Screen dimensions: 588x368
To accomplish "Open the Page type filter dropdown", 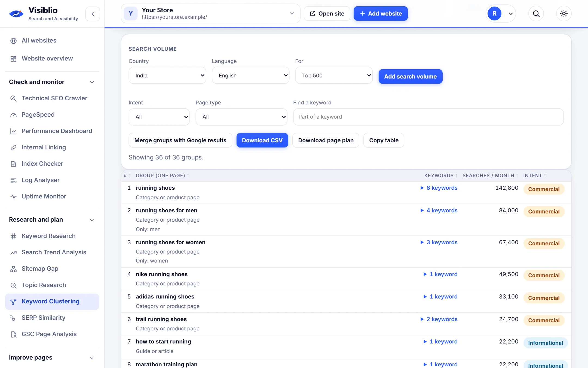I will pos(241,117).
